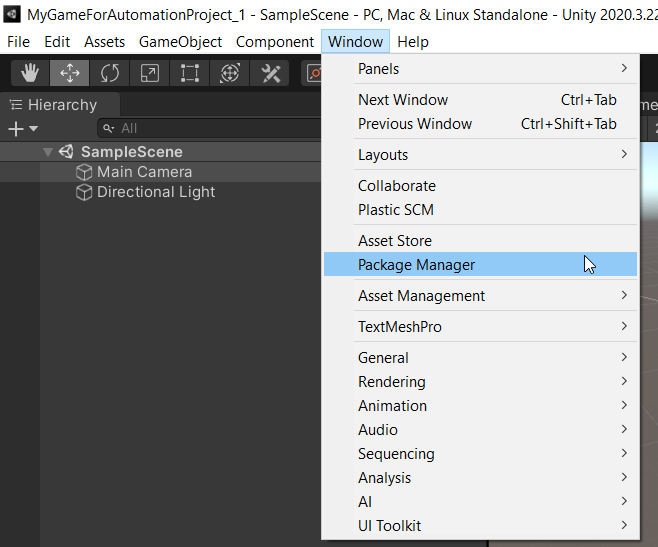Open the File menu
Image resolution: width=658 pixels, height=547 pixels.
pos(18,42)
